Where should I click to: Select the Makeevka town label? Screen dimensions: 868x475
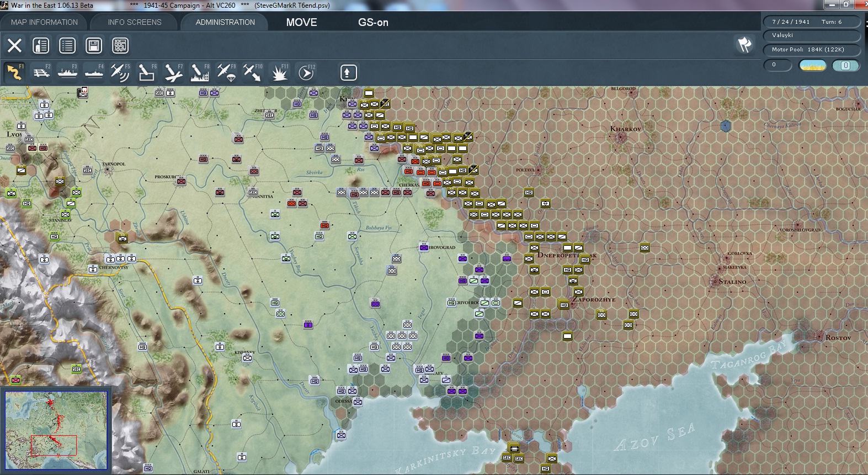coord(734,267)
